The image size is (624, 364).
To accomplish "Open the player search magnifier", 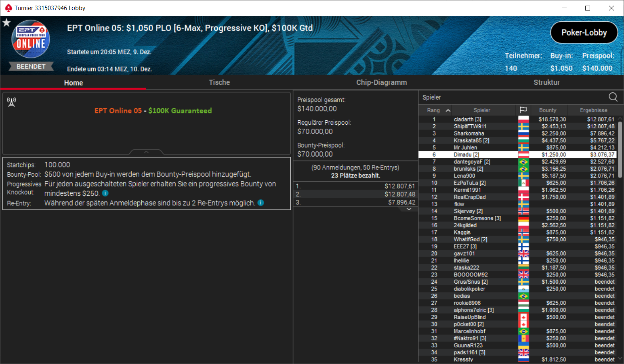I will click(613, 97).
